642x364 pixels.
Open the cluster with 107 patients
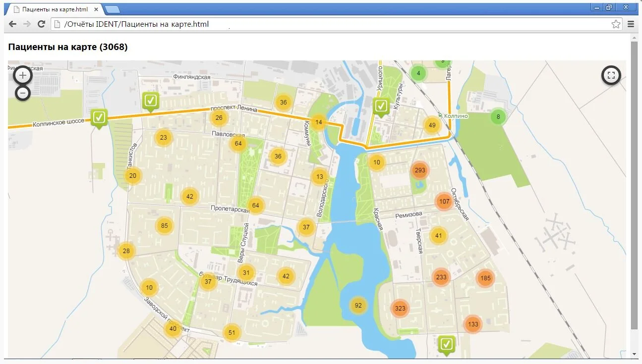click(444, 202)
